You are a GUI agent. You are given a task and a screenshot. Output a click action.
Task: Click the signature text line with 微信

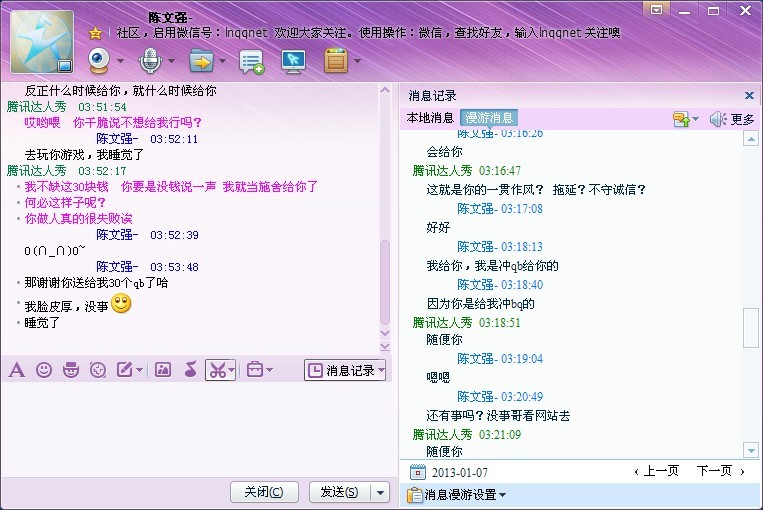point(368,33)
